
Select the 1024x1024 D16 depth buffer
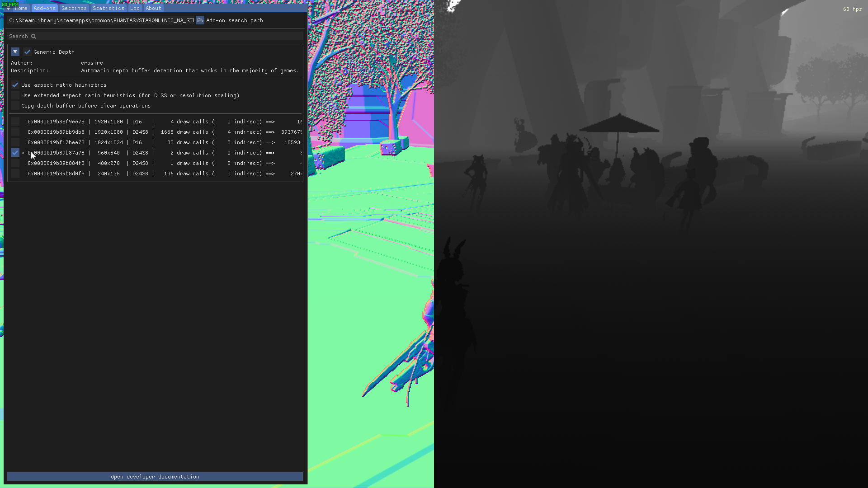(15, 142)
